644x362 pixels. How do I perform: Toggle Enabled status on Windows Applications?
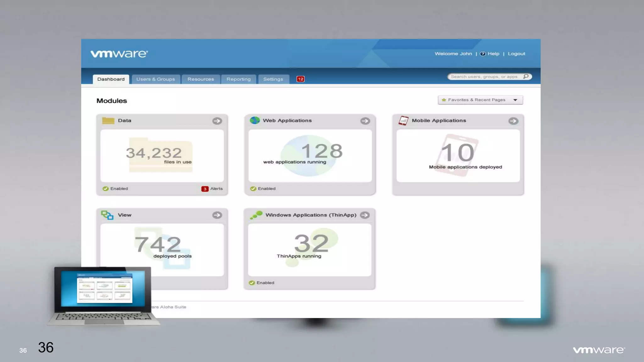(x=252, y=283)
